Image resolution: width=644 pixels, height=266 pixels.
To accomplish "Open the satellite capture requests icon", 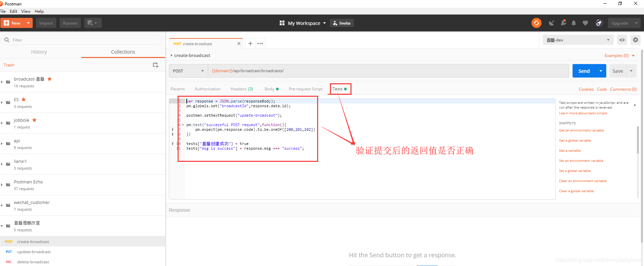I will [x=551, y=23].
